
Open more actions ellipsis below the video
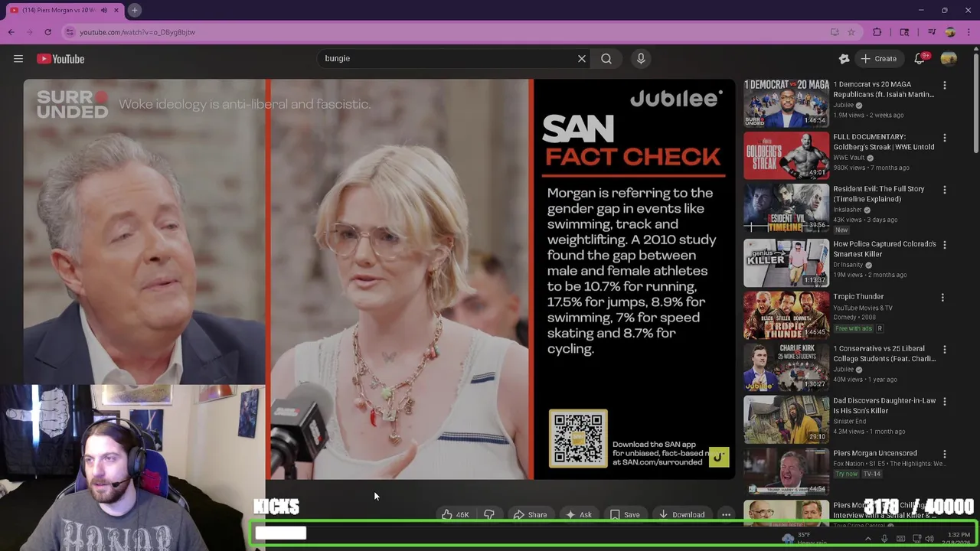point(726,515)
